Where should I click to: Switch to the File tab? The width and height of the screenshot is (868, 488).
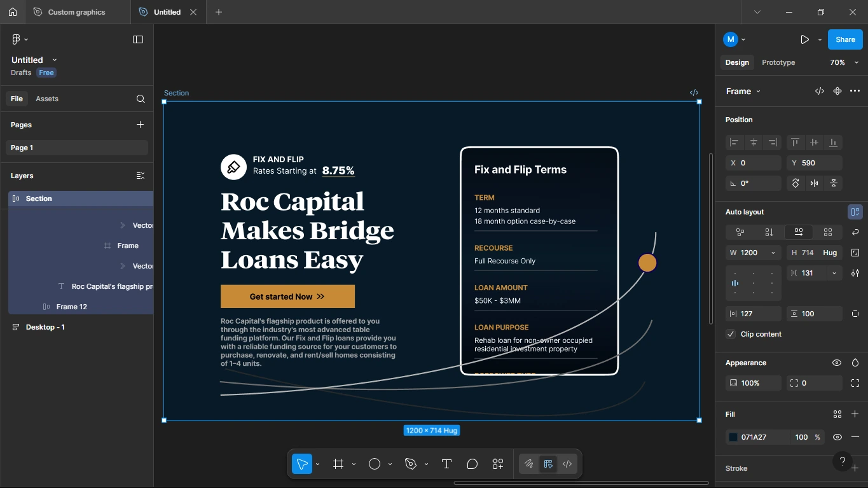pyautogui.click(x=17, y=99)
